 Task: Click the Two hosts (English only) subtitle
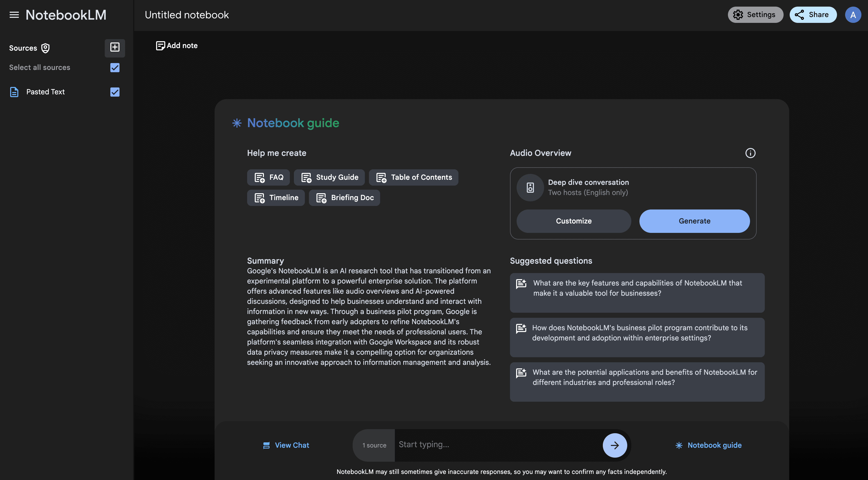(x=588, y=193)
